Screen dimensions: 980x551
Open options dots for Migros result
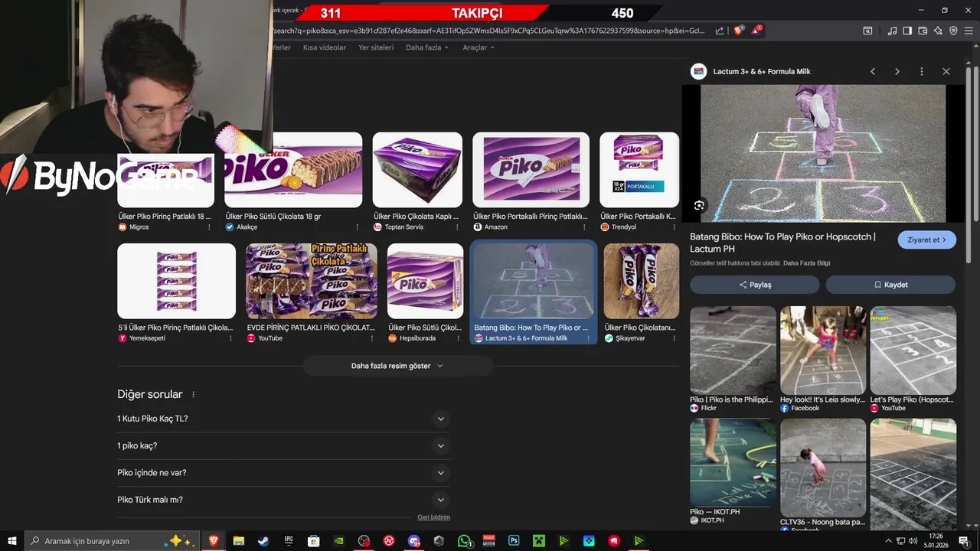tap(207, 227)
